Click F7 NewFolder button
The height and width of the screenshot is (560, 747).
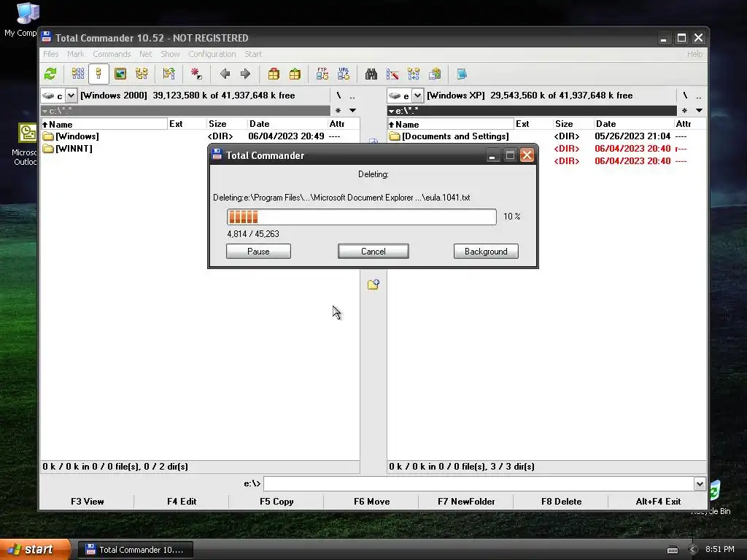466,502
